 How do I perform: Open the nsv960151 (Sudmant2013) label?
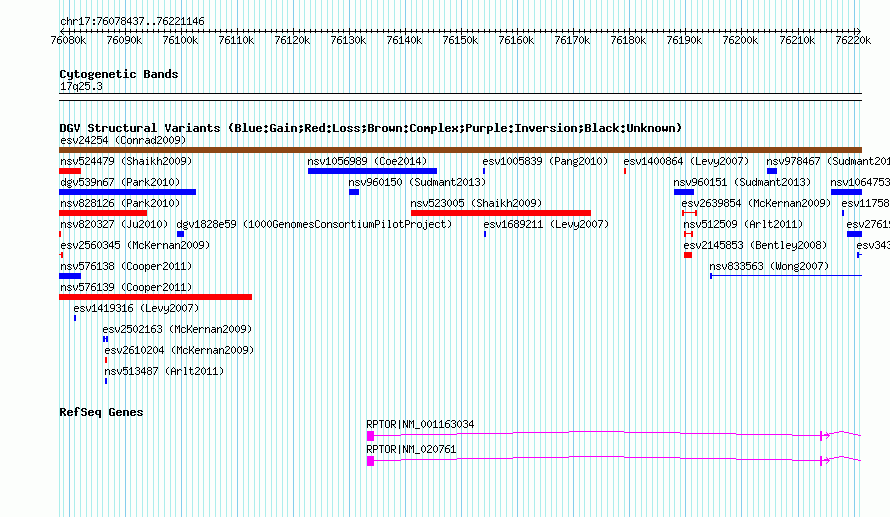742,182
